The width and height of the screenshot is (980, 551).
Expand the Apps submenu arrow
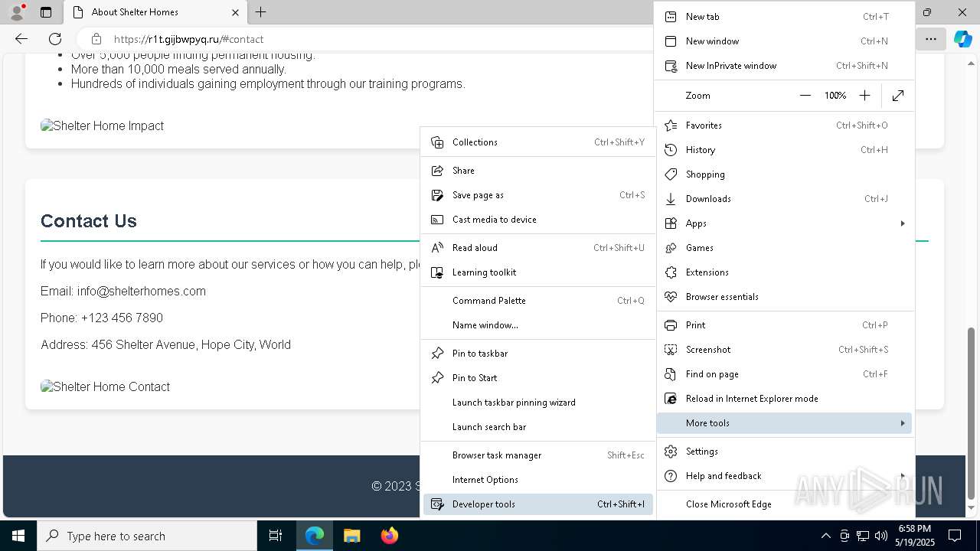click(x=903, y=223)
